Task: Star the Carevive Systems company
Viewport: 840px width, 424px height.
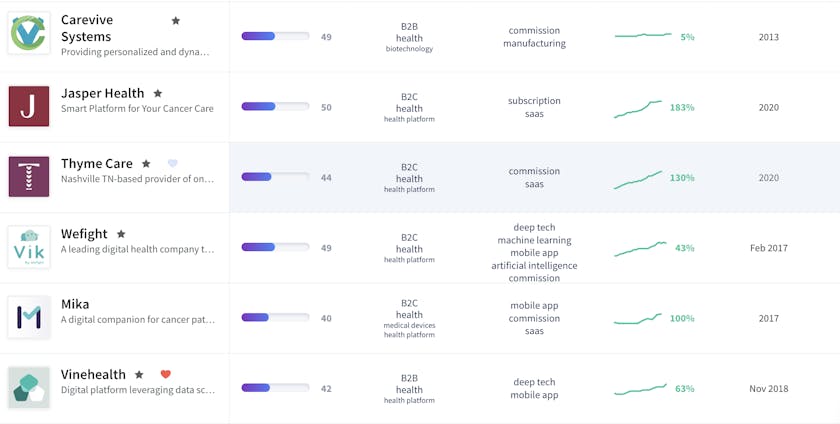Action: [176, 21]
